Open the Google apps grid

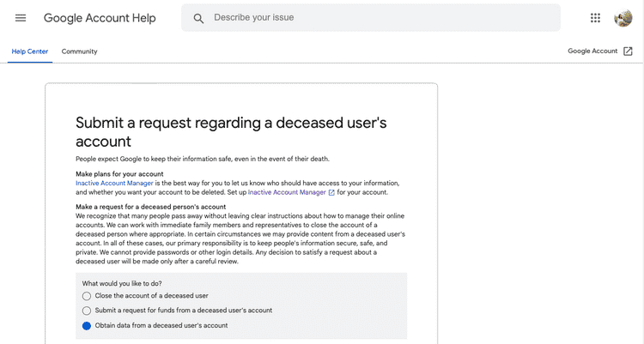(595, 18)
